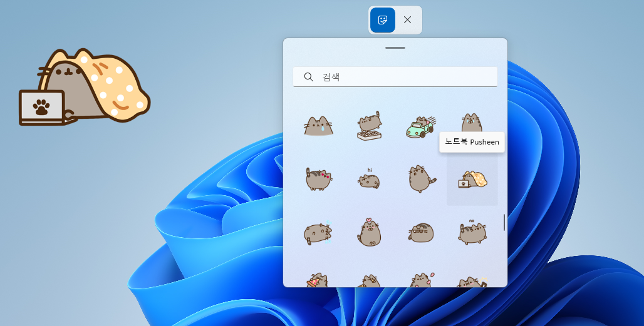
Task: Pick the sobbing Pusheen with streaming tears
Action: (x=472, y=123)
